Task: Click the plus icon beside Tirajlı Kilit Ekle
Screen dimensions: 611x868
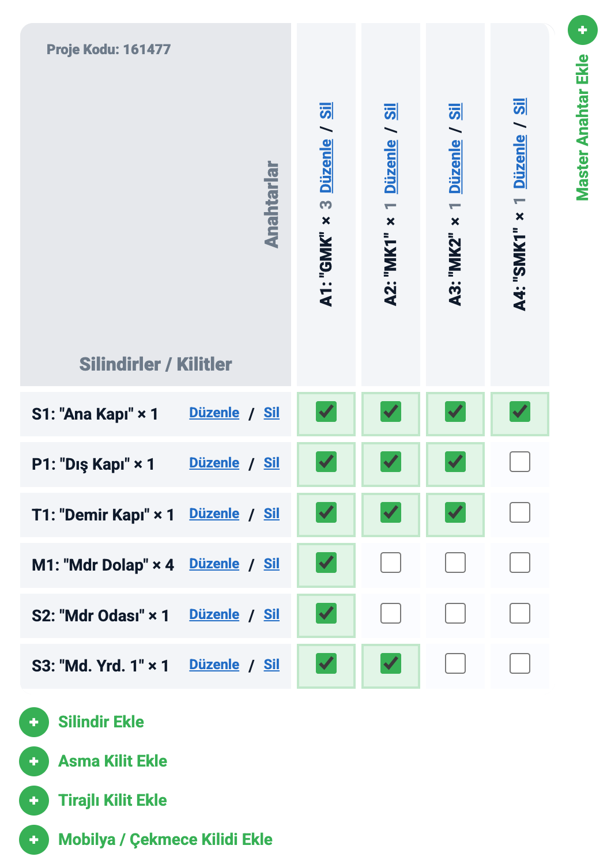Action: [x=34, y=801]
